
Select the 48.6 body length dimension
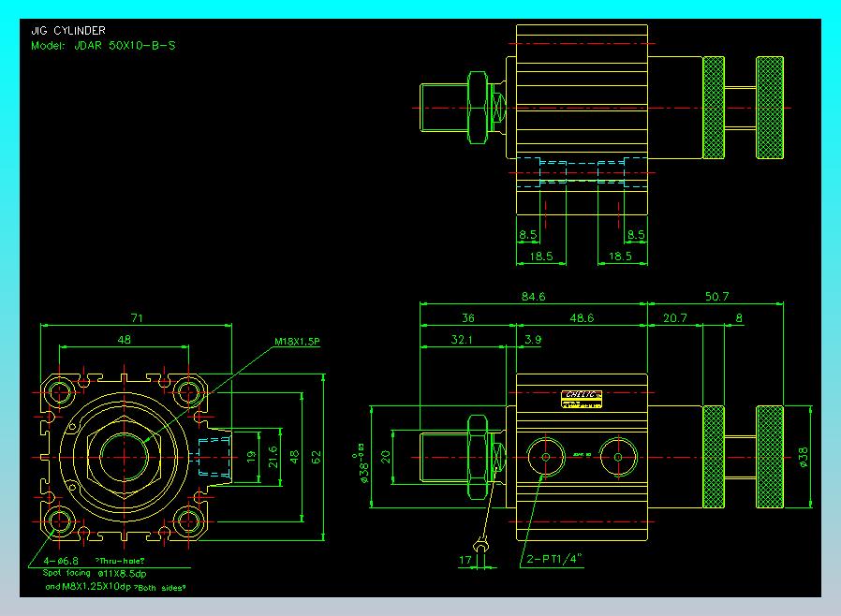582,318
